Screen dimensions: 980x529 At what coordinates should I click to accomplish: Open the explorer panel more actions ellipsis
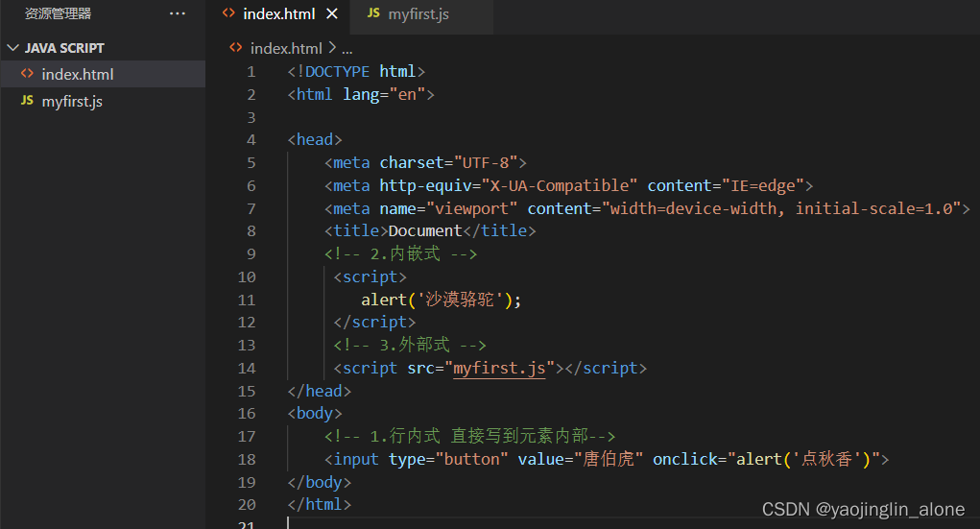tap(178, 13)
